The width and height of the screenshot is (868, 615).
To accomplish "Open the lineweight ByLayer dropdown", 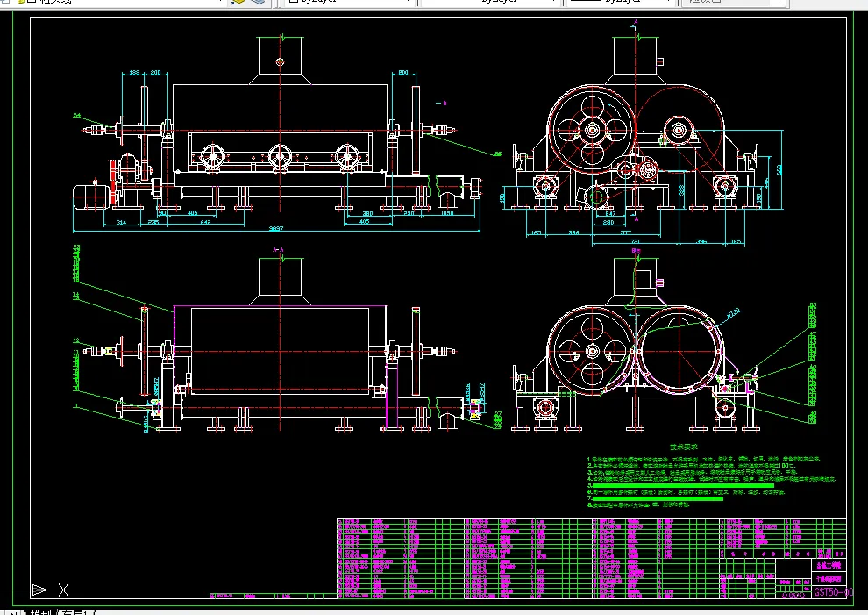I will [x=621, y=2].
